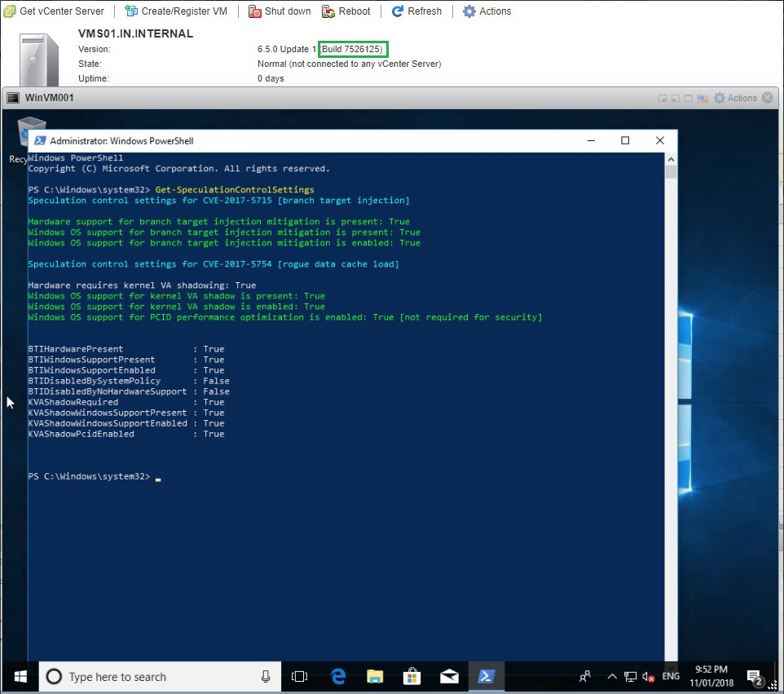Click the muted volume tray icon
The width and height of the screenshot is (784, 694).
click(648, 677)
